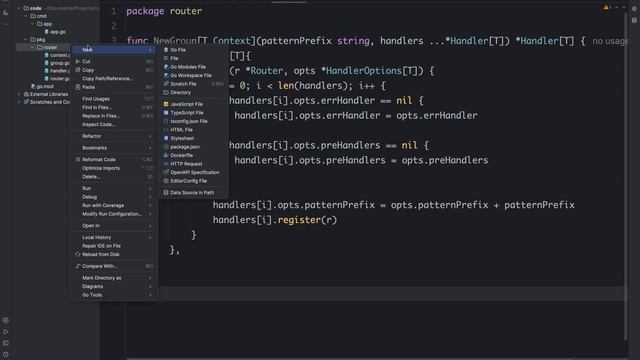Expand the Refactor submenu
This screenshot has height=360, width=640.
click(114, 136)
